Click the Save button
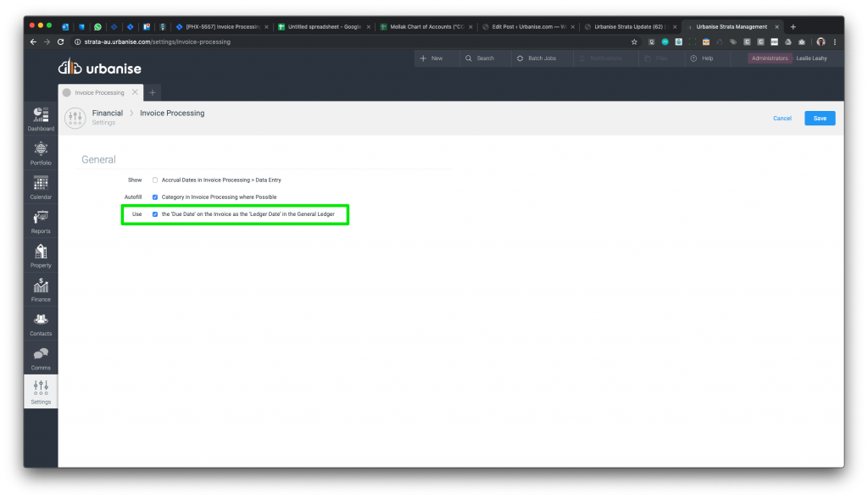Image resolution: width=868 pixels, height=499 pixels. [820, 119]
